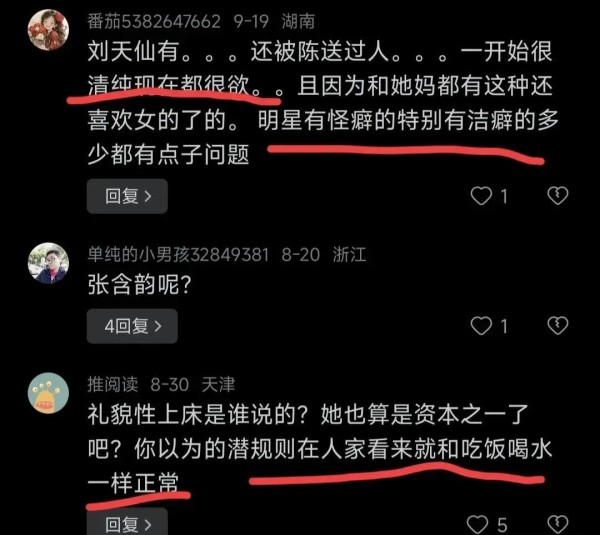Open avatar of 单纯的小男孩32849381
The height and width of the screenshot is (535, 600).
click(49, 263)
